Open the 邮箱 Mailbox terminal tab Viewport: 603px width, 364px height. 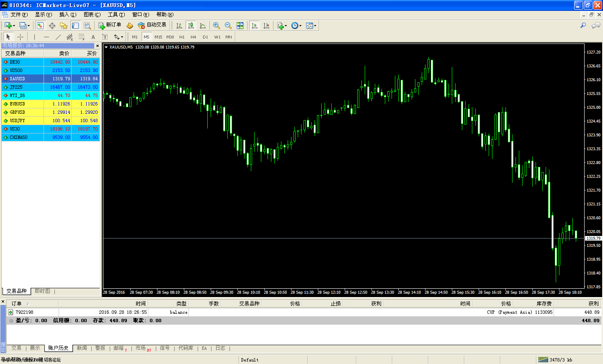120,348
